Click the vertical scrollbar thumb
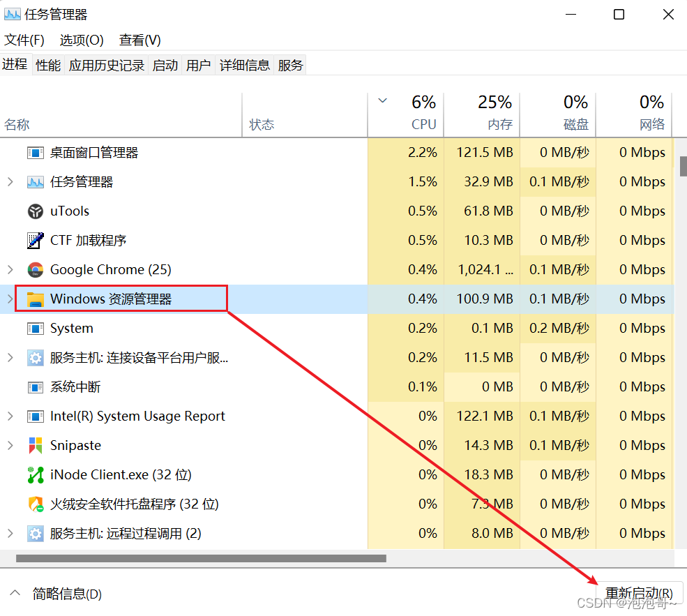Image resolution: width=687 pixels, height=616 pixels. coord(683,167)
